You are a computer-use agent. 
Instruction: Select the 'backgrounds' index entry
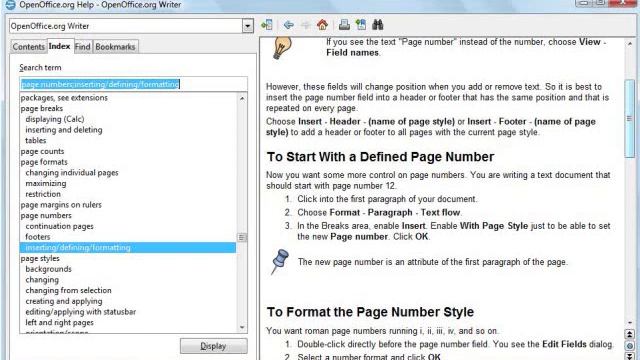click(48, 269)
